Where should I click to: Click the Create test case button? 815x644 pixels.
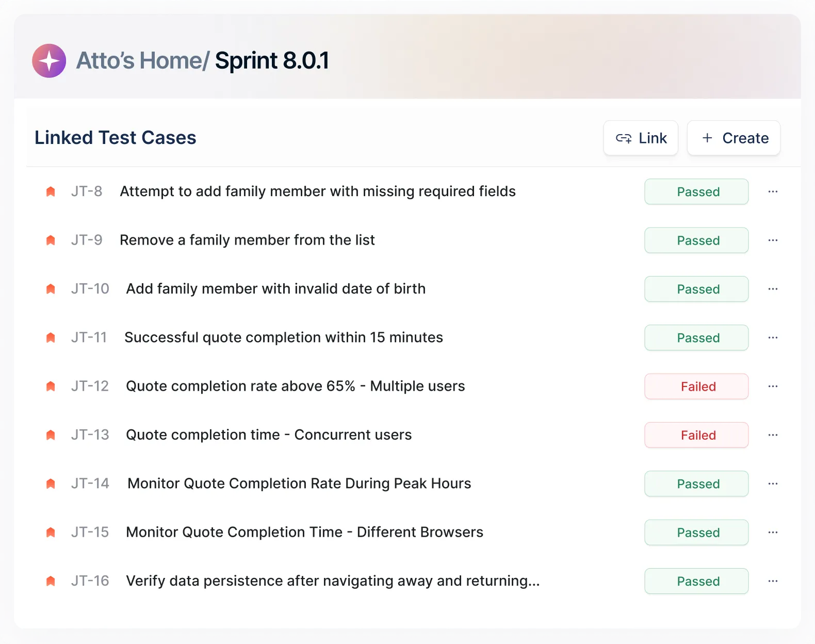[x=733, y=138]
